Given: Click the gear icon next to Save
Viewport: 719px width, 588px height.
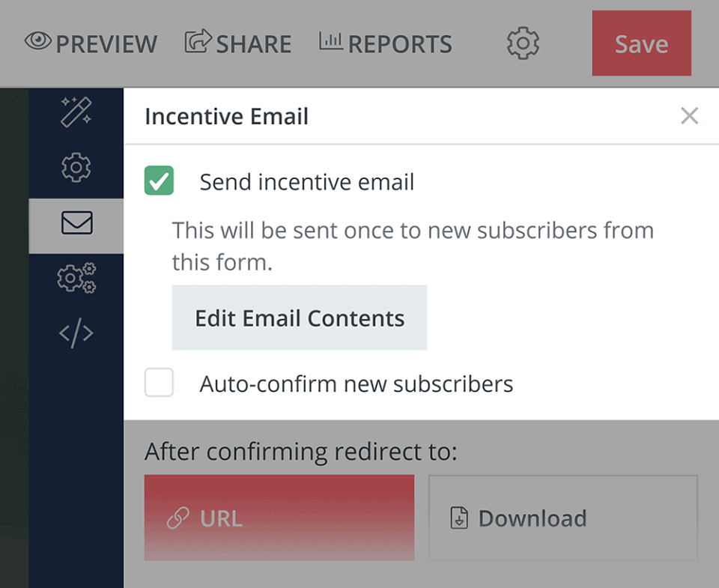Looking at the screenshot, I should pos(522,43).
